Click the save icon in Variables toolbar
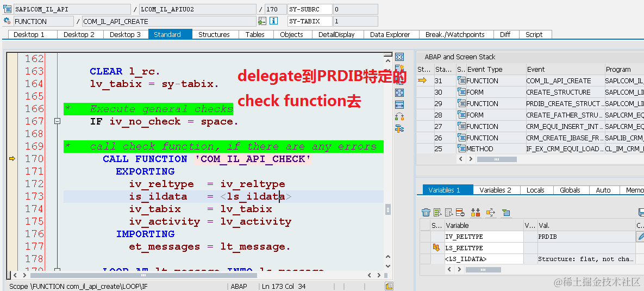 [641, 213]
